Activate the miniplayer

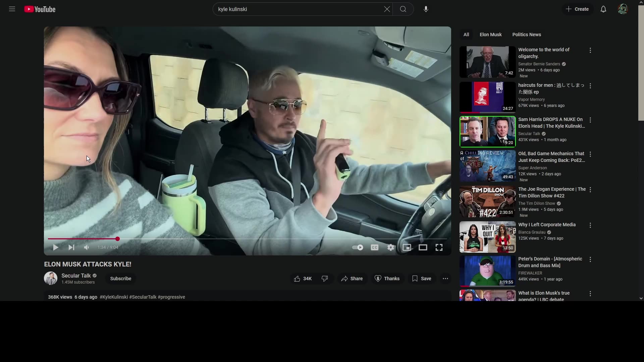click(407, 247)
